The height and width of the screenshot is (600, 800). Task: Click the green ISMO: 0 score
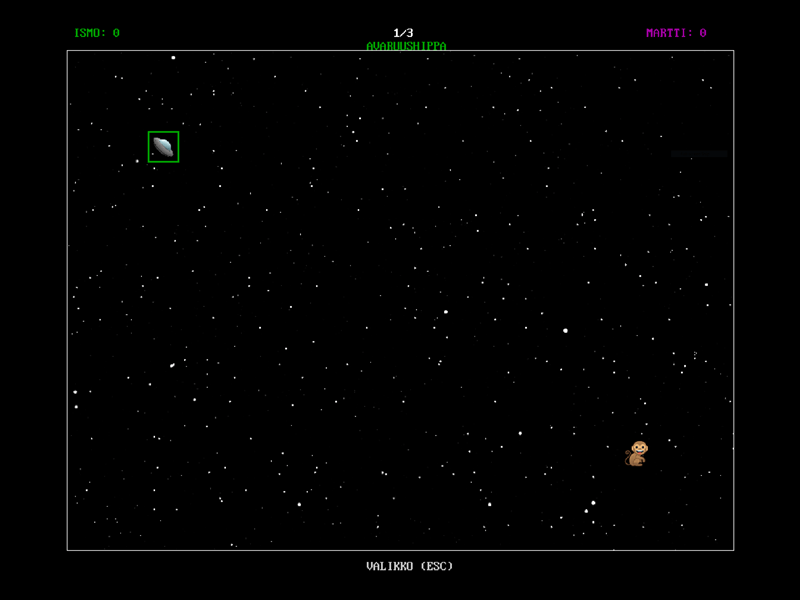[x=96, y=33]
